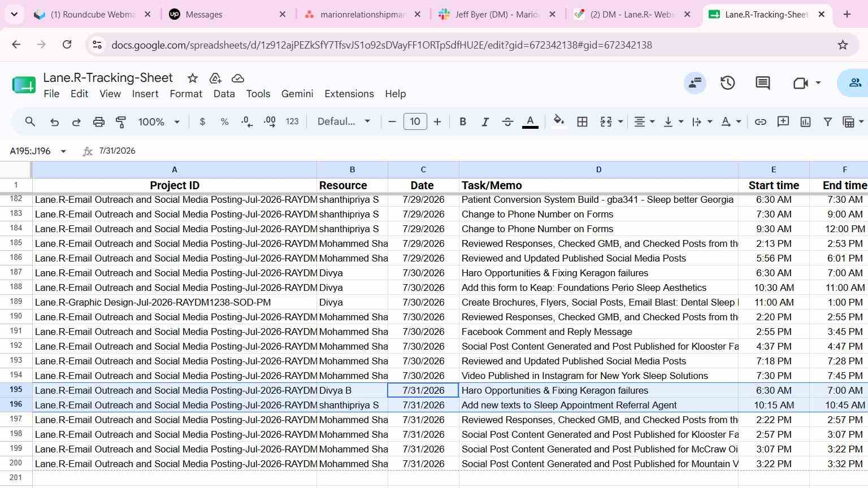This screenshot has width=868, height=488.
Task: Expand the 100% zoom dropdown
Action: click(159, 121)
